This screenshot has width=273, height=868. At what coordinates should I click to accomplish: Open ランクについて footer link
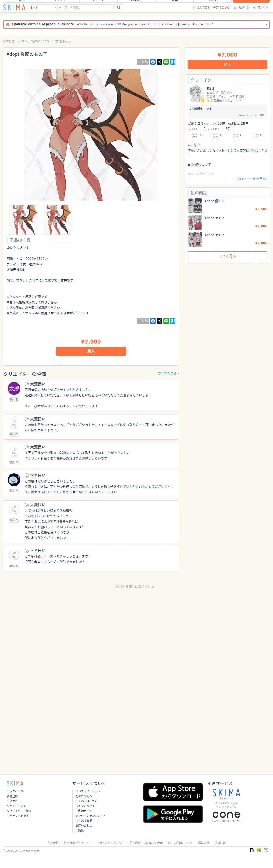point(85,806)
